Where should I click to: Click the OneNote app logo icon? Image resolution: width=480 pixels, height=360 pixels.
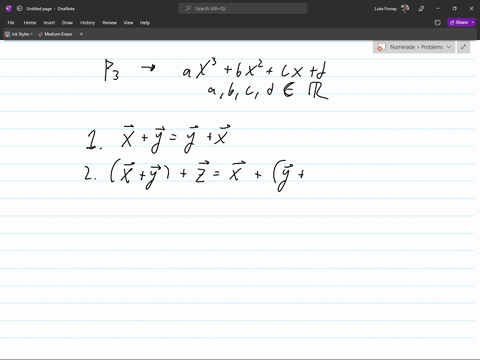(8, 9)
